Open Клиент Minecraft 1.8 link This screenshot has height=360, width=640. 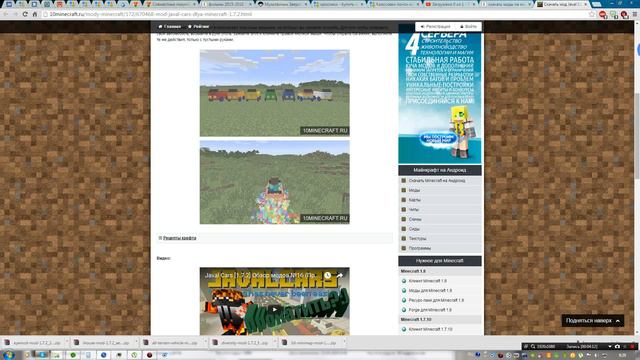[427, 281]
